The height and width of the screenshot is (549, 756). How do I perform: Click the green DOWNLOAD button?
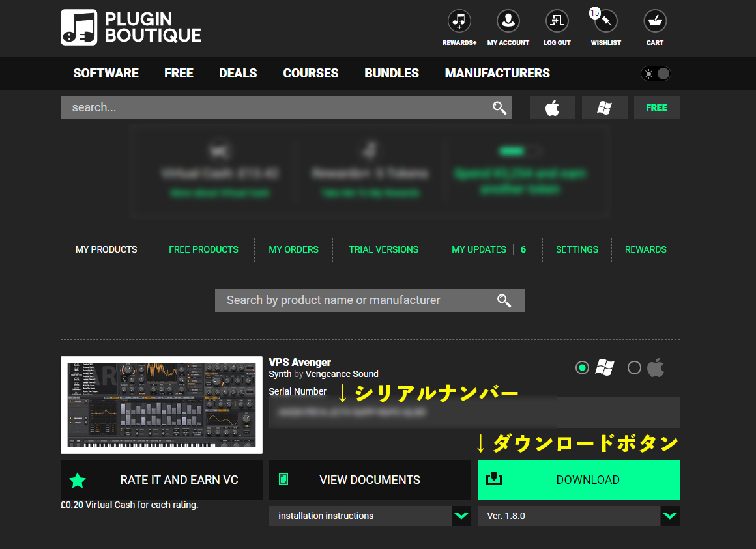point(579,480)
